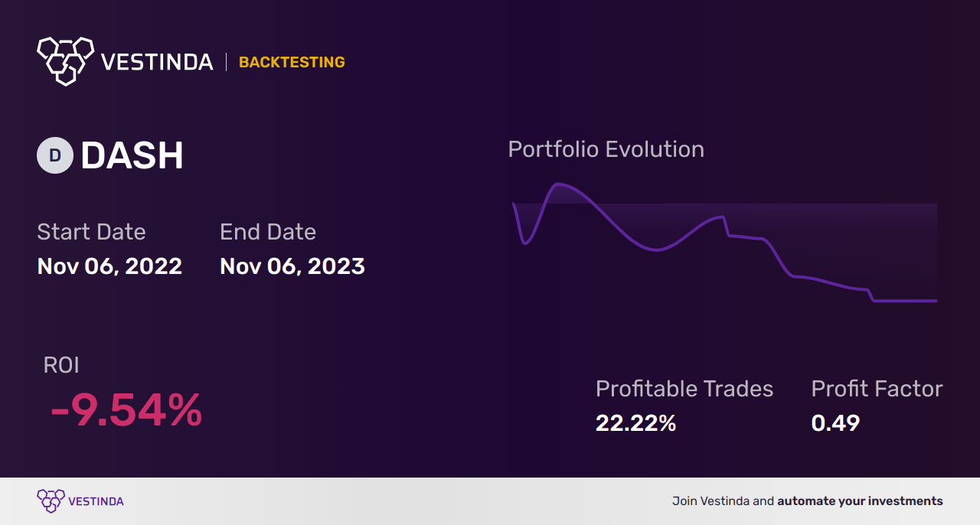Select the Profitable Trades label
Viewport: 980px width, 525px height.
[x=684, y=389]
